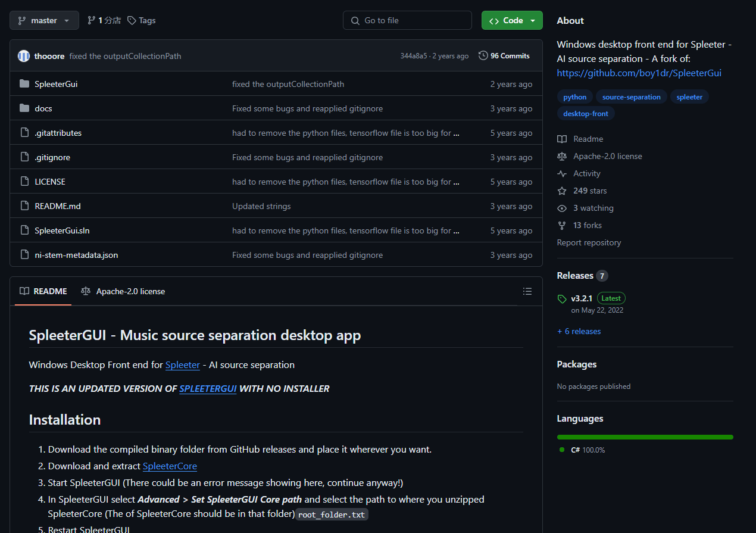Open the .gitignore file
The height and width of the screenshot is (533, 756).
(52, 157)
